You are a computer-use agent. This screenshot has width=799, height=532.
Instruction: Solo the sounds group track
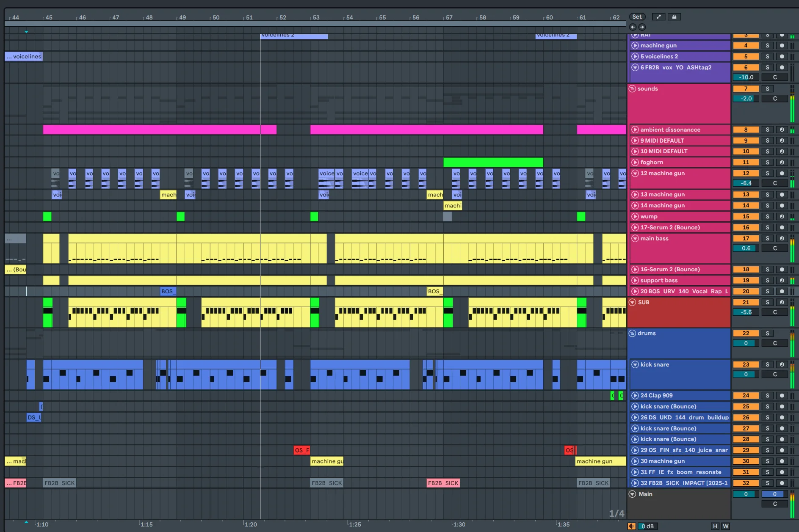click(x=767, y=89)
